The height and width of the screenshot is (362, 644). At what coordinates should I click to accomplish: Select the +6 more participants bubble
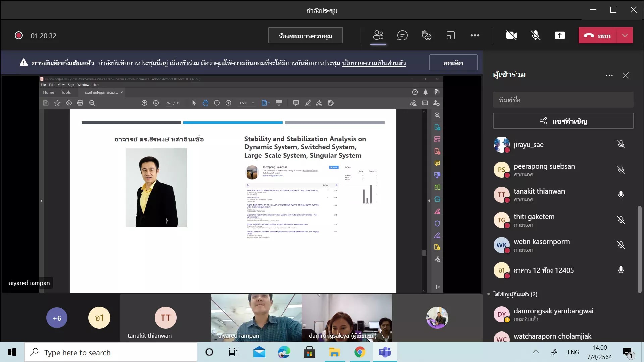[x=57, y=318]
